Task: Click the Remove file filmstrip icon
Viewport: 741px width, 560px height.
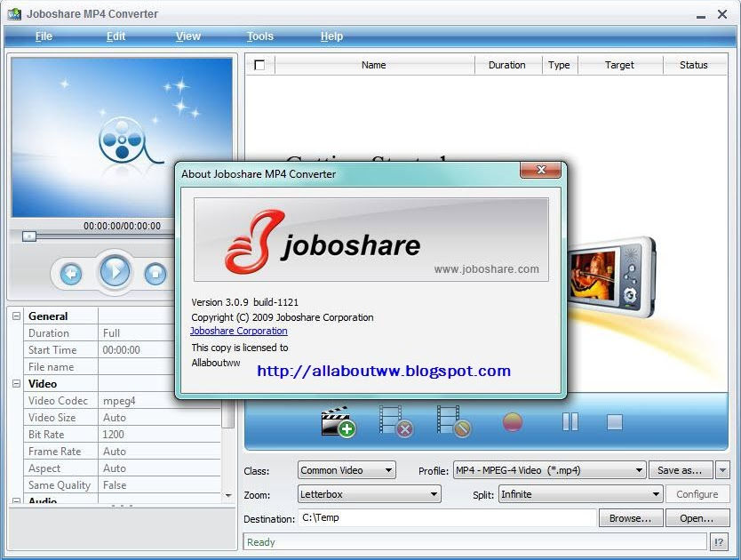Action: [x=396, y=421]
